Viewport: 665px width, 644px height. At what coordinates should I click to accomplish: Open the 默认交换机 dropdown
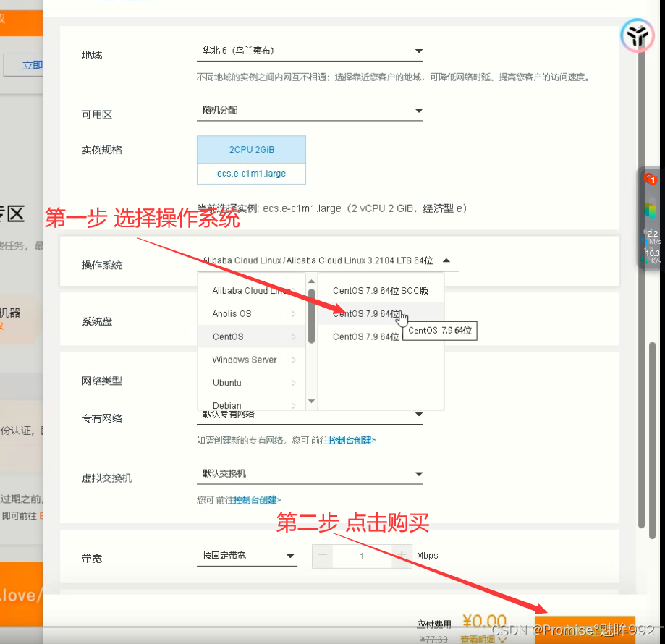[310, 474]
